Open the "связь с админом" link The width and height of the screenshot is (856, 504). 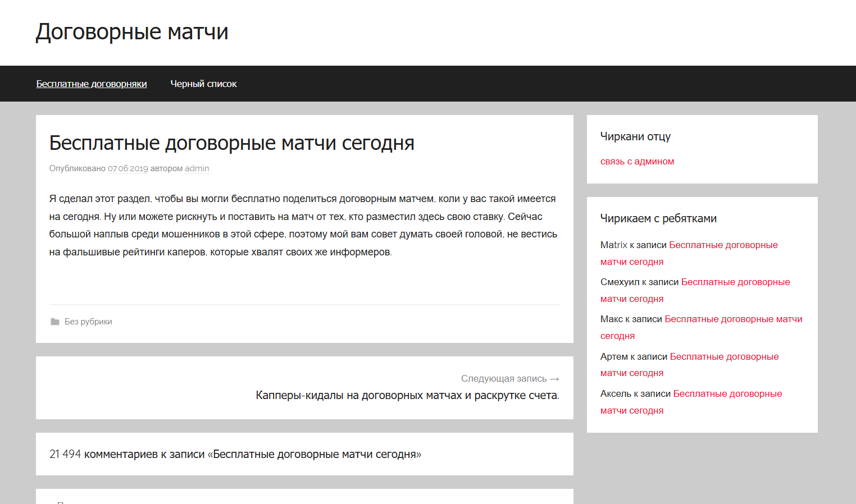(x=637, y=161)
